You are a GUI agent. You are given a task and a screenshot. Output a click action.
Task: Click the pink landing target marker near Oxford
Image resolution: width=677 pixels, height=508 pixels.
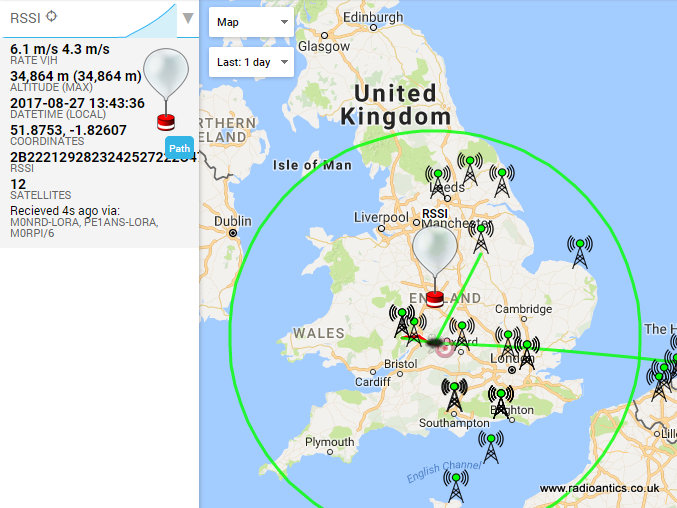point(445,348)
